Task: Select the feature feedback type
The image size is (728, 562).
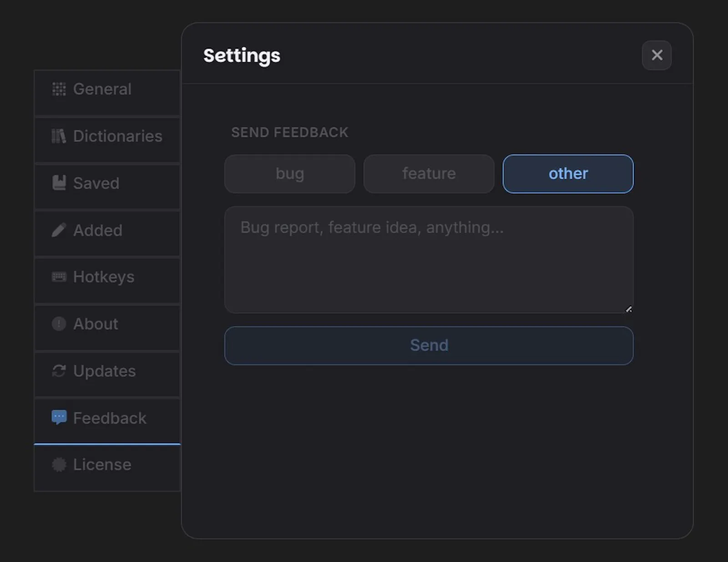Action: click(429, 174)
